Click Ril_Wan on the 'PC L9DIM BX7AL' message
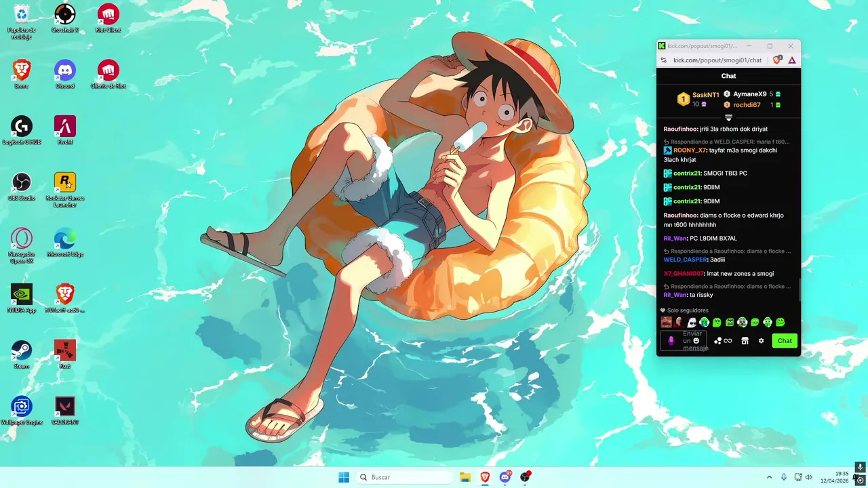Screen dimensions: 868x488 coord(675,239)
